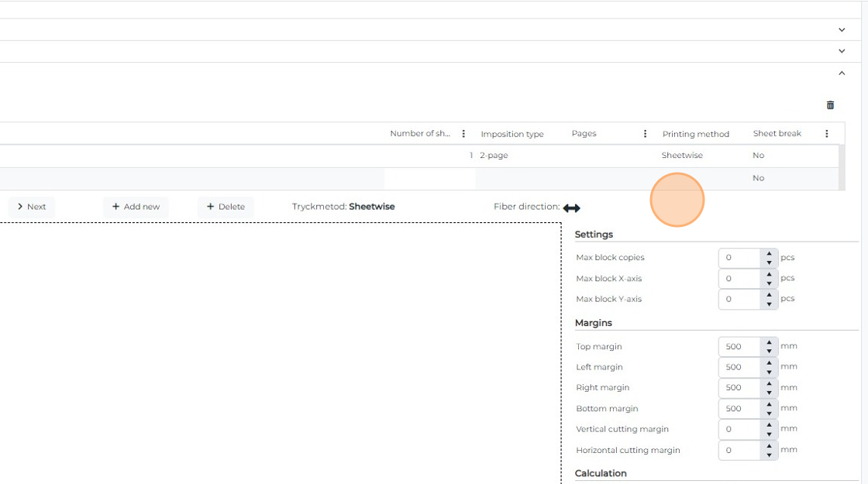Open Sheet break column options menu
The width and height of the screenshot is (868, 484).
click(826, 134)
